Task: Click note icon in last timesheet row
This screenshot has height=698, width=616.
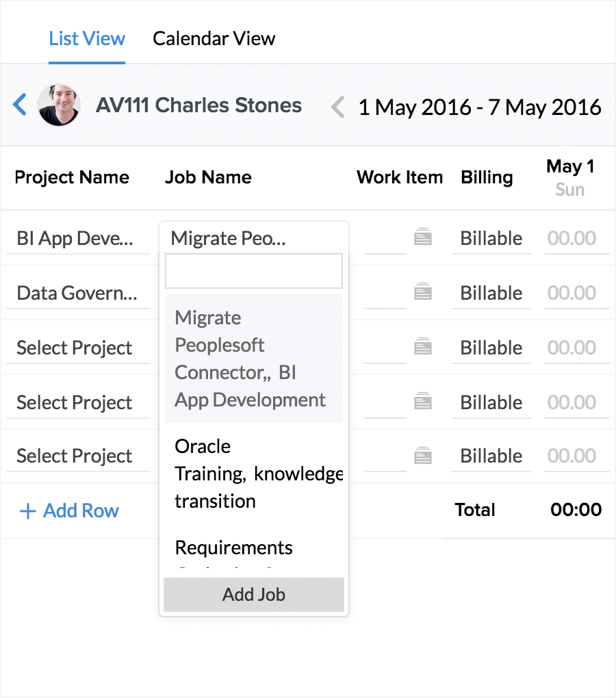Action: point(423,455)
